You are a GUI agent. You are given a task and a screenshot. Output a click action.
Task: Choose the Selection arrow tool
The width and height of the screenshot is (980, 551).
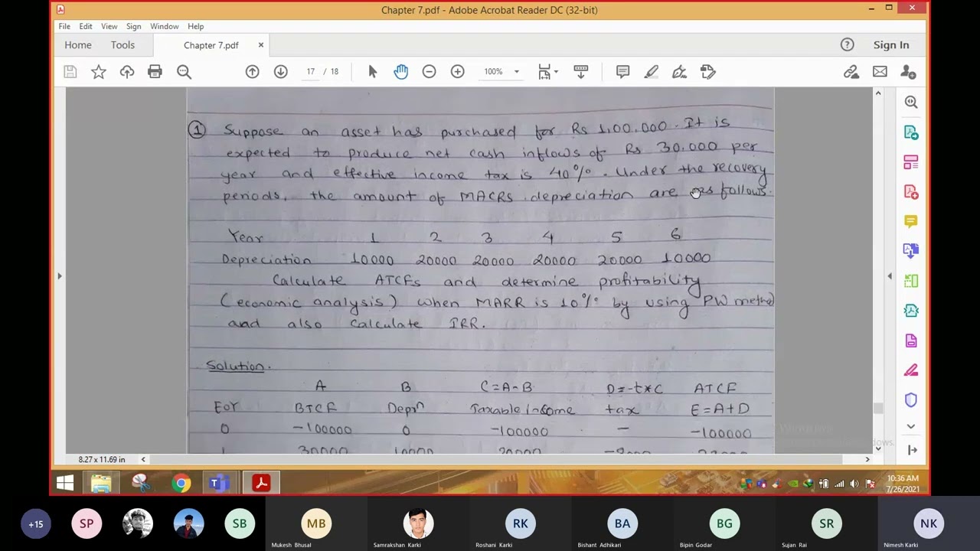373,72
